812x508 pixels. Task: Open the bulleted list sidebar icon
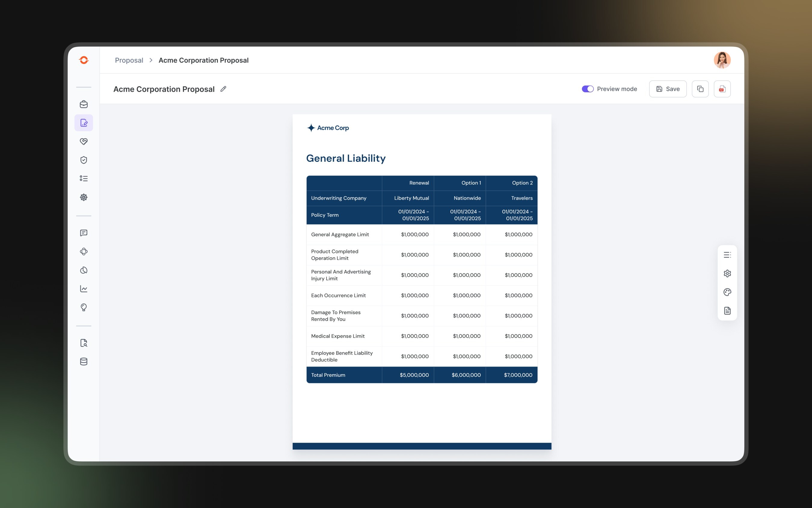point(84,178)
